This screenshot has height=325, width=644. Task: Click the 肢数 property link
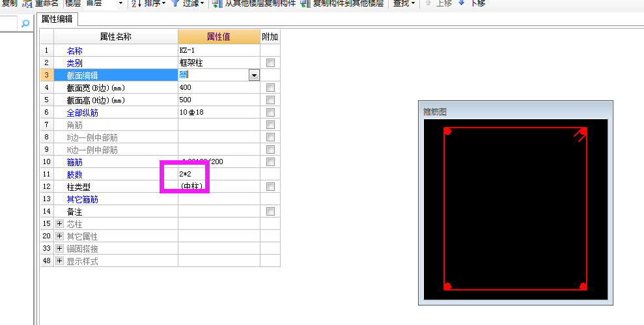75,174
